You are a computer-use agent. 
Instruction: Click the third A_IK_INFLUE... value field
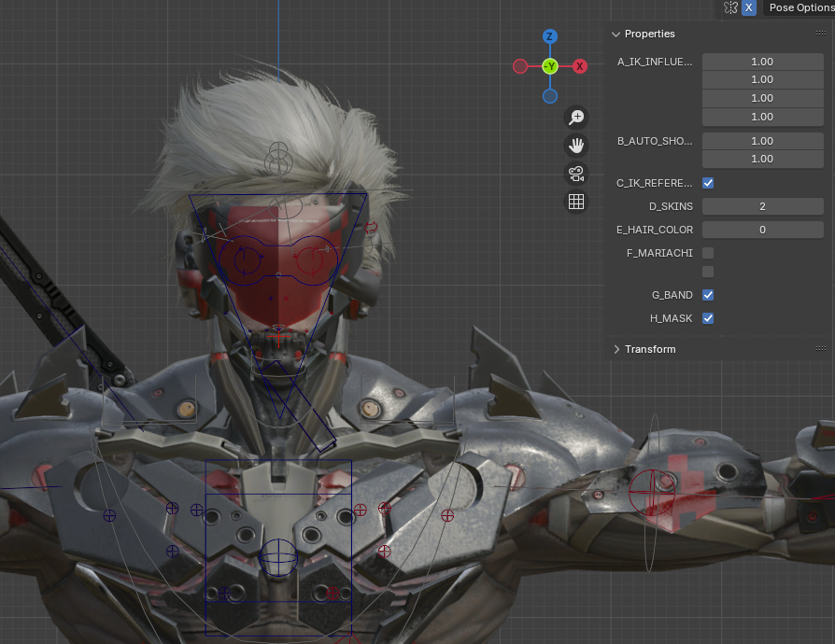tap(762, 98)
